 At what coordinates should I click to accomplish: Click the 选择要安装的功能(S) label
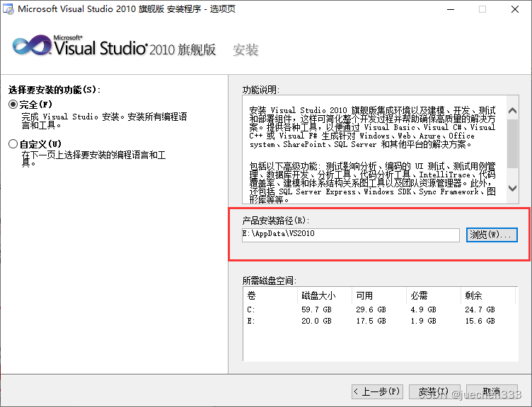pos(54,90)
